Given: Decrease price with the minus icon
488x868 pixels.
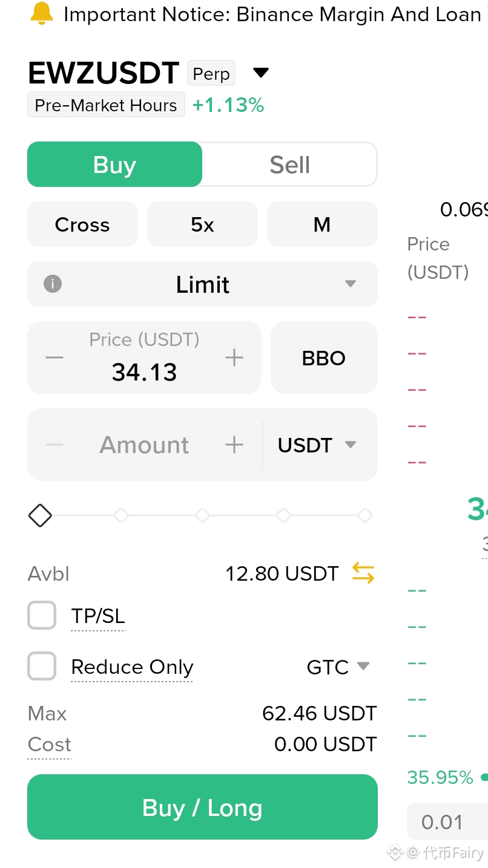Looking at the screenshot, I should click(54, 357).
